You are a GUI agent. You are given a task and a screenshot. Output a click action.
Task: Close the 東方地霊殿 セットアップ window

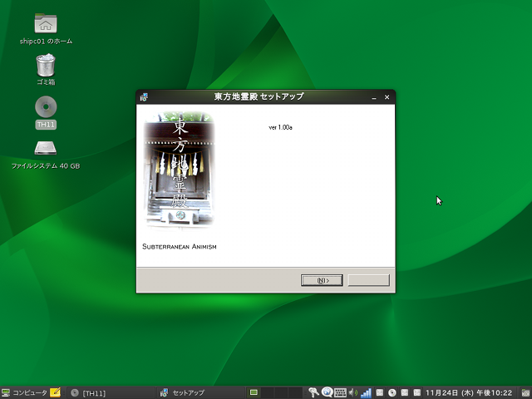click(387, 97)
